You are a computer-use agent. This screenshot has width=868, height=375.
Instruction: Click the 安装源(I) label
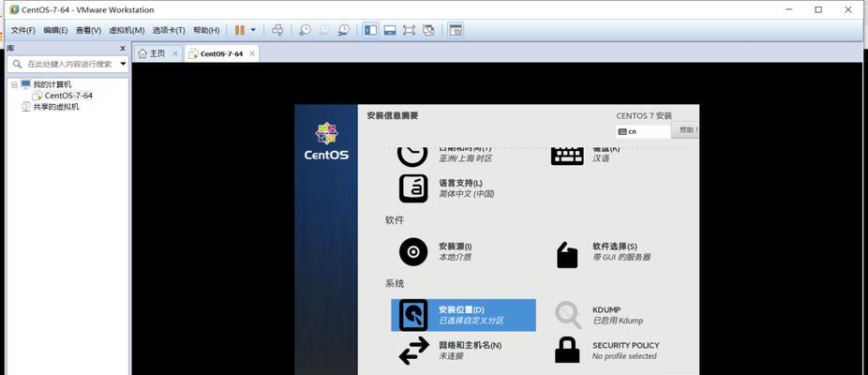tap(455, 246)
